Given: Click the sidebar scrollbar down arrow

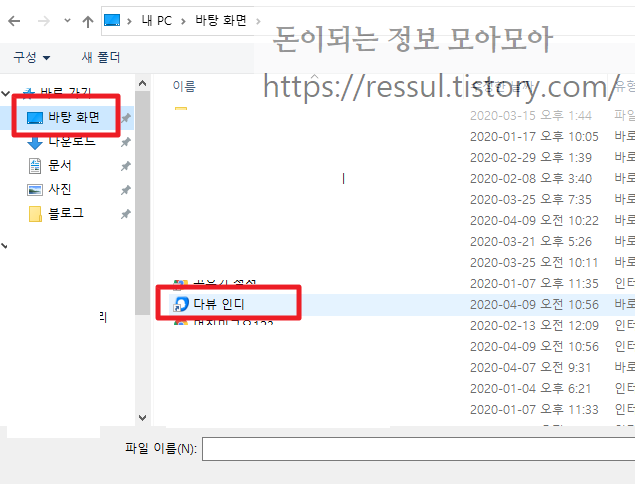Looking at the screenshot, I should [x=142, y=418].
